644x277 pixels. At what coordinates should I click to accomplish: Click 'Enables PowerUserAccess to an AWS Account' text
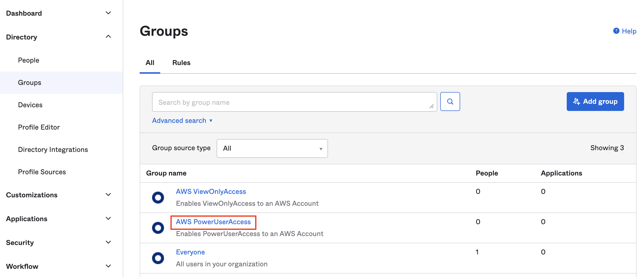(249, 234)
